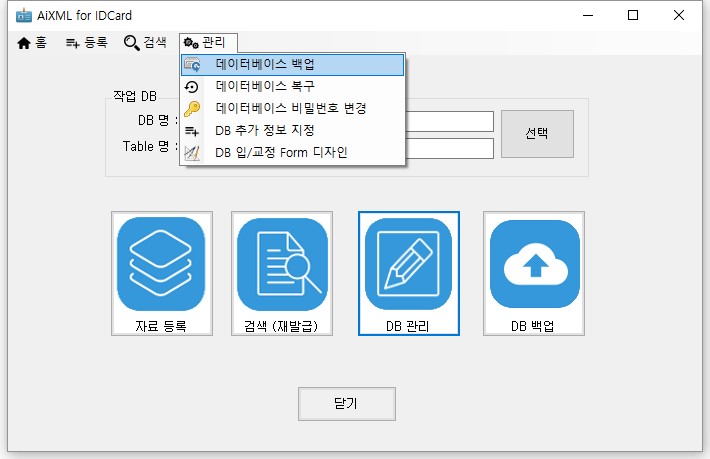This screenshot has width=710, height=459.
Task: Click the database restore clock icon
Action: pos(193,87)
